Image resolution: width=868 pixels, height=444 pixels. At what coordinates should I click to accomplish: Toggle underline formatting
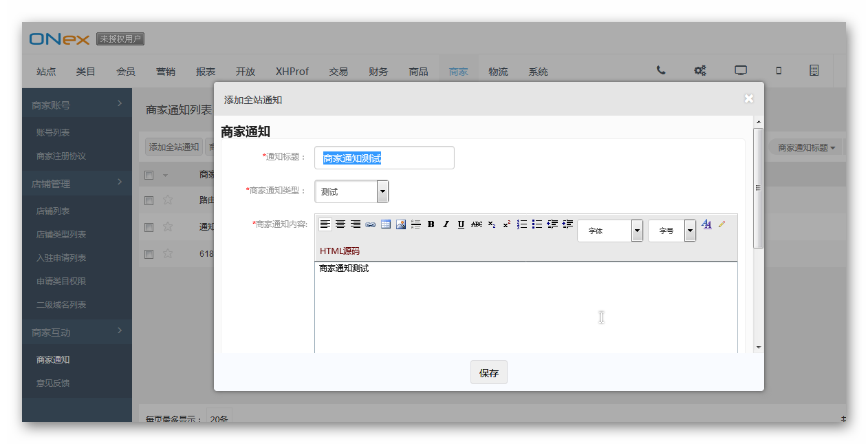point(461,224)
